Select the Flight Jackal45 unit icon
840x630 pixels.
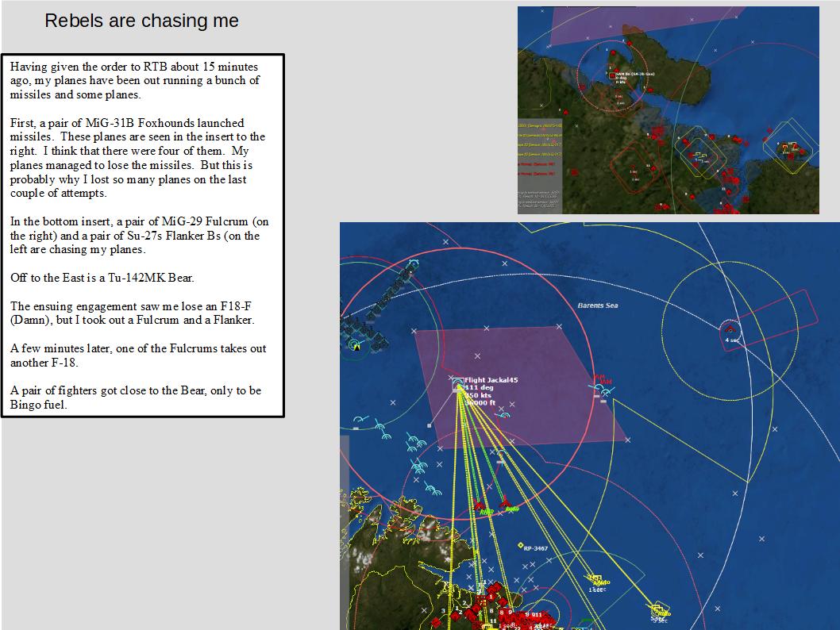pyautogui.click(x=457, y=383)
